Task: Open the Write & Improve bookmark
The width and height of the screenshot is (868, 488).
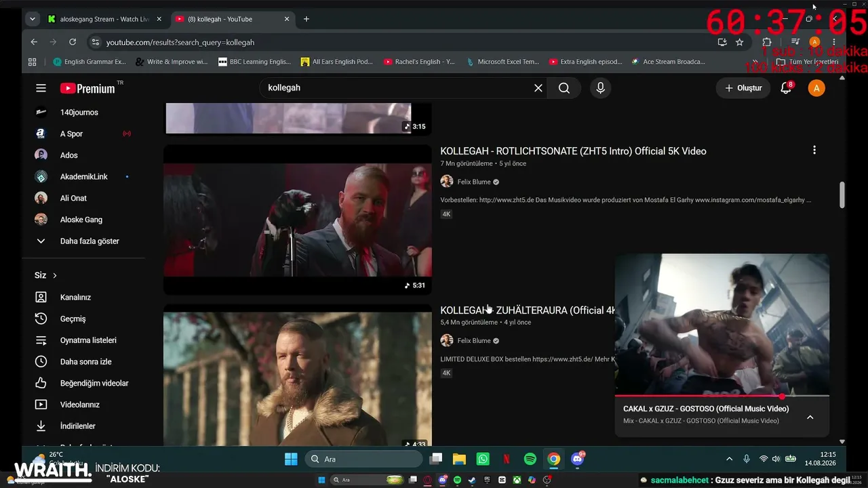Action: coord(172,62)
